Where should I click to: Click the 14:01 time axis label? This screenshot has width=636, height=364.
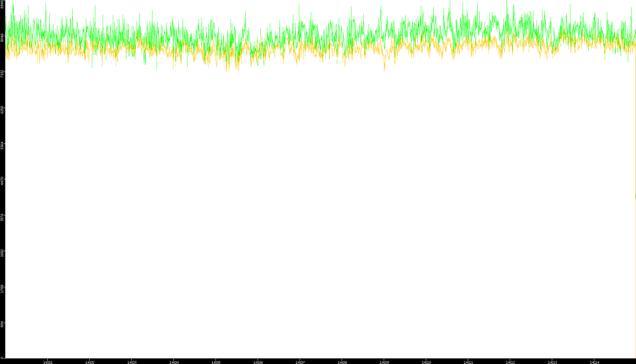(48, 362)
